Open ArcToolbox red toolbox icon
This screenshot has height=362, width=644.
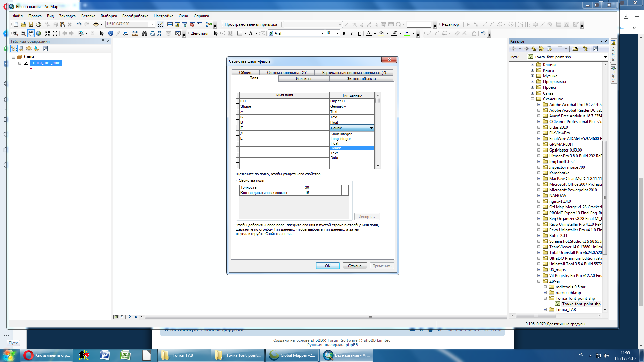[x=192, y=24]
